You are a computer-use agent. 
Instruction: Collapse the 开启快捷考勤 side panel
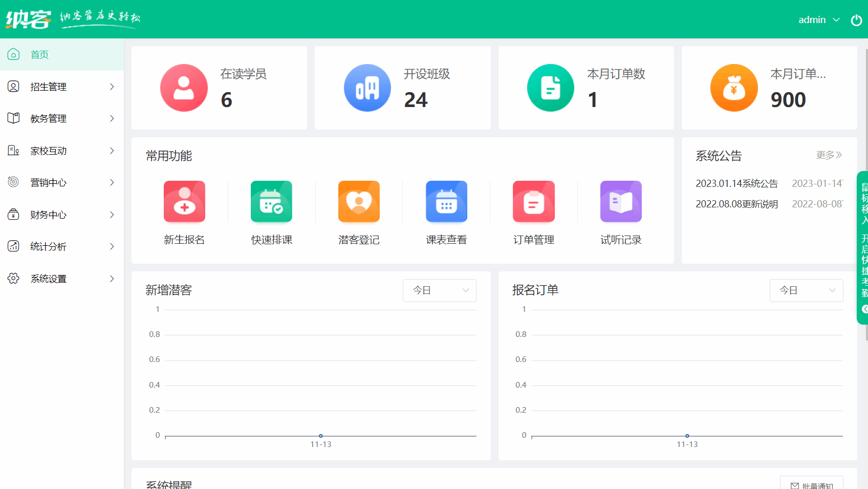click(864, 309)
